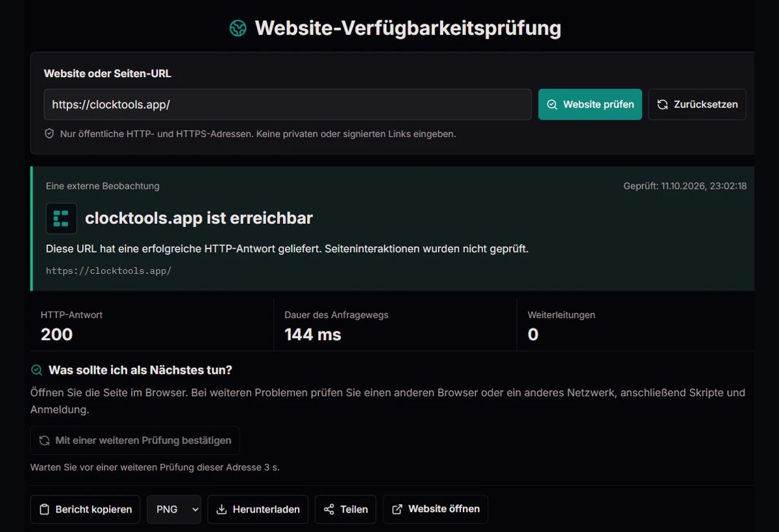Click the Website öffnen button
Image resolution: width=779 pixels, height=532 pixels.
tap(436, 509)
